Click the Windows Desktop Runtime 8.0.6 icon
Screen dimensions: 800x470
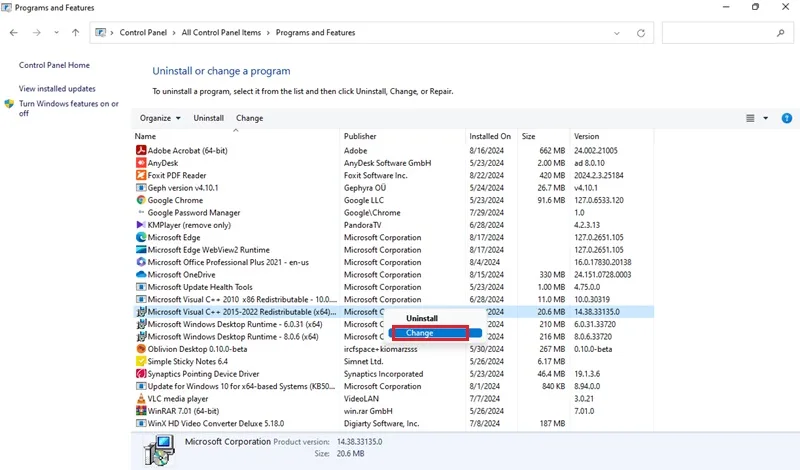(141, 336)
